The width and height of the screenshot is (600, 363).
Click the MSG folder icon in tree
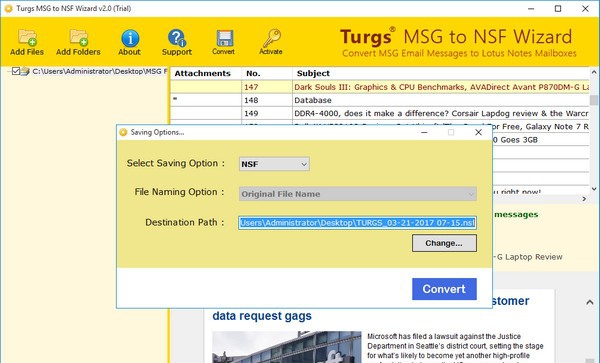[x=25, y=71]
